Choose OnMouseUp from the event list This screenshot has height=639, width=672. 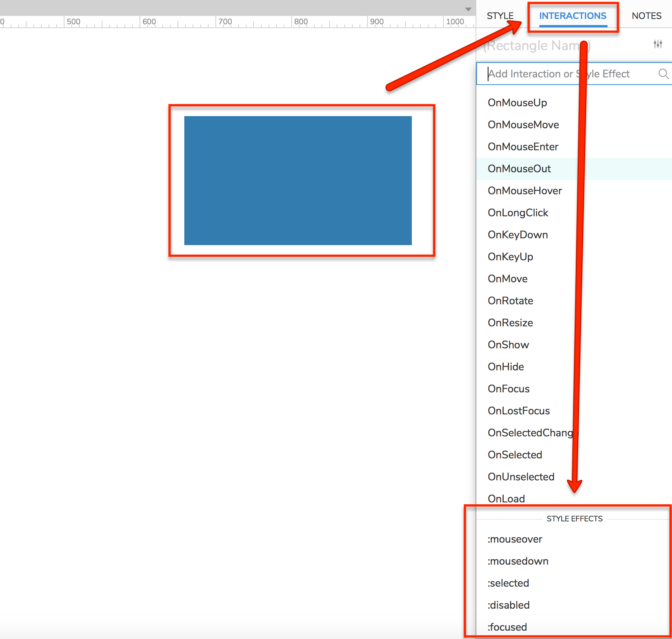click(x=517, y=103)
